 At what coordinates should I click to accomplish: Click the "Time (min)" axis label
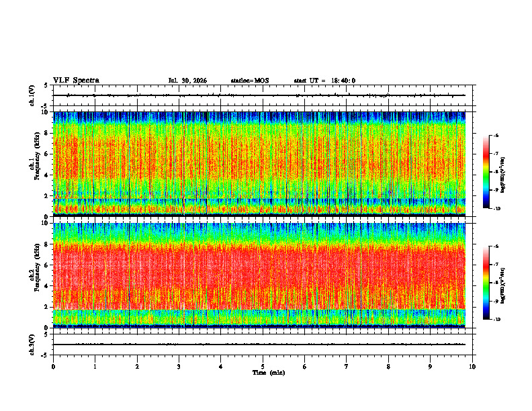click(269, 373)
